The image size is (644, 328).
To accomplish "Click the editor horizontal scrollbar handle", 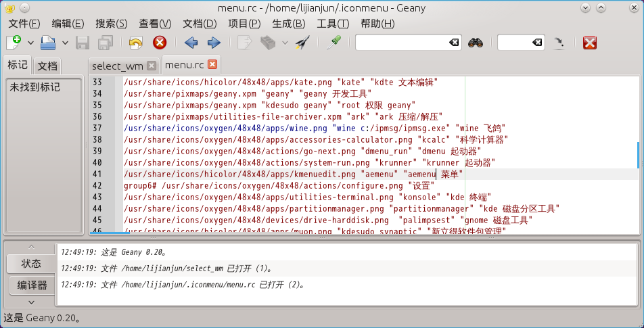I will [x=110, y=233].
